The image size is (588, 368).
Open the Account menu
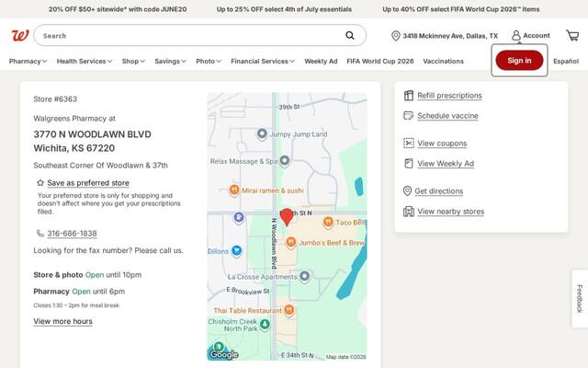point(531,35)
